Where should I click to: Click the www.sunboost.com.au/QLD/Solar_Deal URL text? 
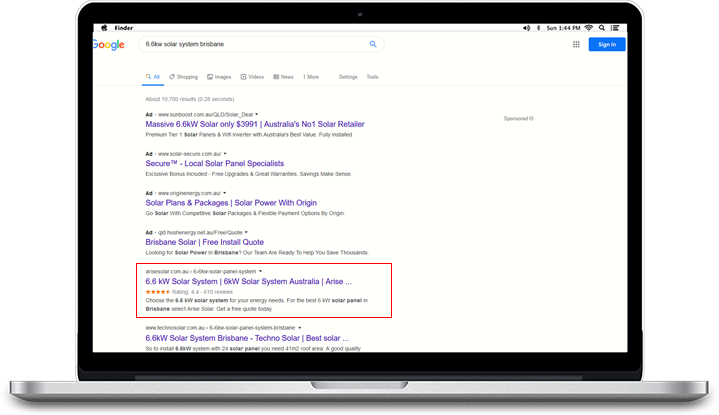coord(205,114)
